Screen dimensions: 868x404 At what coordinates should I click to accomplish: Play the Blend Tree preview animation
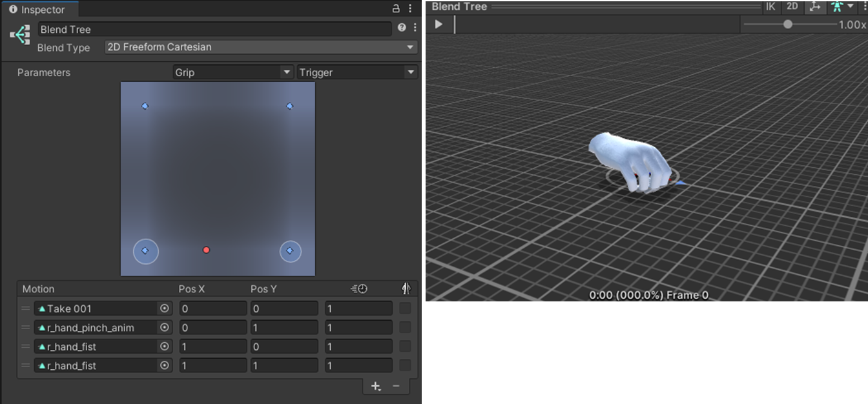[x=439, y=25]
